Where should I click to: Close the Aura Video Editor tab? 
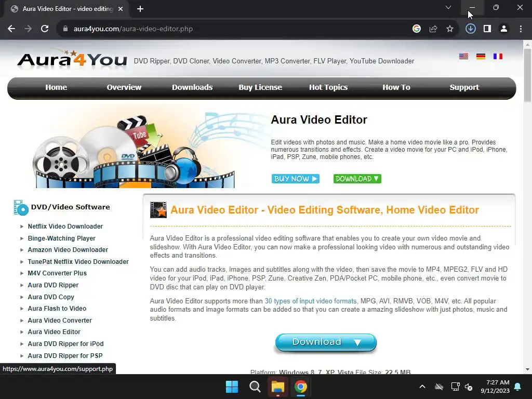(x=121, y=9)
